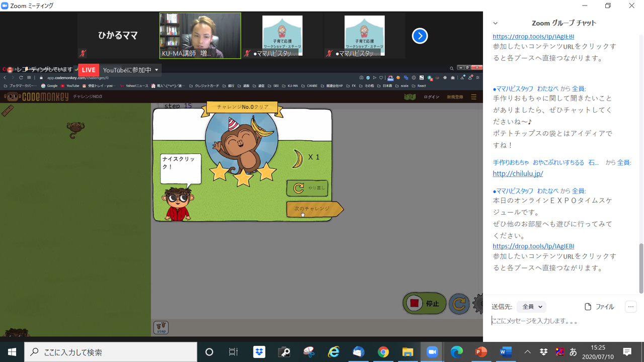The image size is (644, 362).
Task: Open the lower drop.tools/lp/lAgIEBI link
Action: tap(533, 246)
